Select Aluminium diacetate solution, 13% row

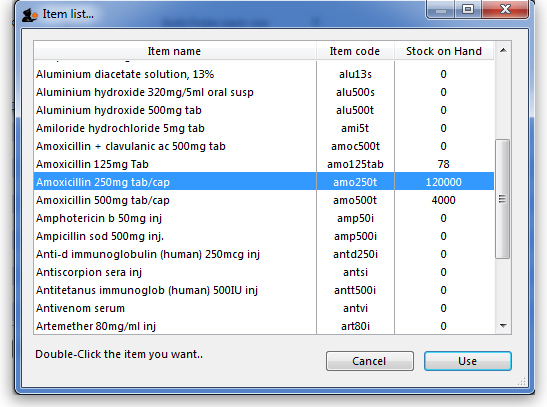(x=264, y=74)
